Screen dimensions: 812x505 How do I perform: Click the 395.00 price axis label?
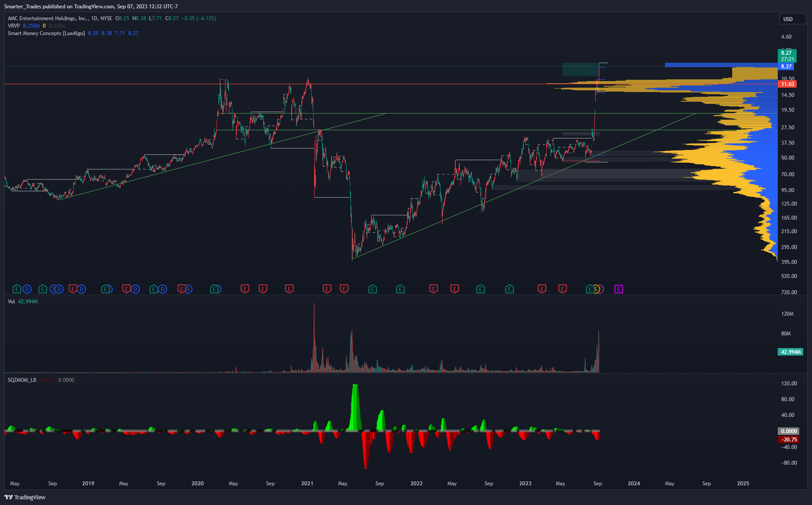(789, 262)
